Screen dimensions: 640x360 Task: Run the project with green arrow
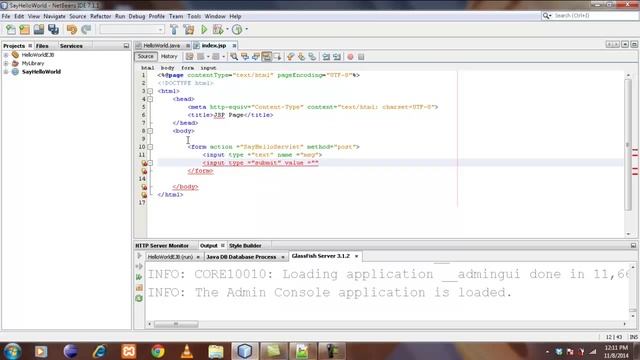pos(204,29)
